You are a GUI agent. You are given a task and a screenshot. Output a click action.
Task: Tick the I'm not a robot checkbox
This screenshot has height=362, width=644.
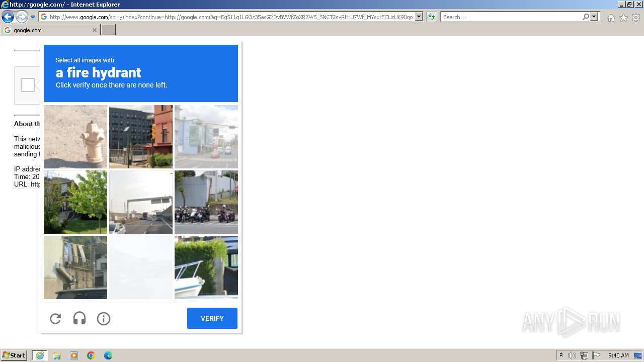[28, 85]
